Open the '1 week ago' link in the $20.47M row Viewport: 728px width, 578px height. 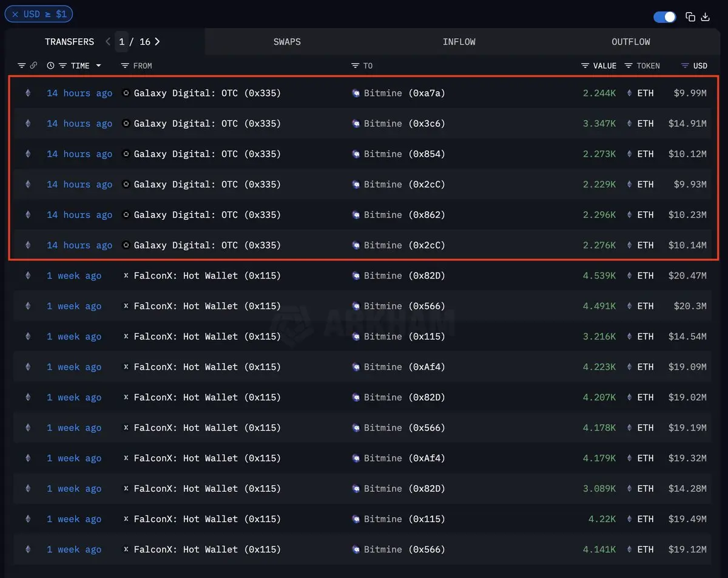pos(74,276)
